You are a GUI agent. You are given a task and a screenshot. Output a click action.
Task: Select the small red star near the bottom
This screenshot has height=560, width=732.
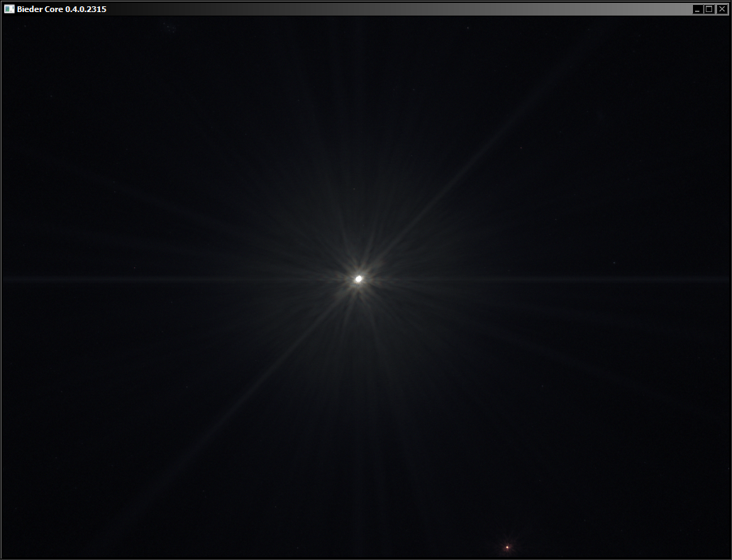pos(507,547)
